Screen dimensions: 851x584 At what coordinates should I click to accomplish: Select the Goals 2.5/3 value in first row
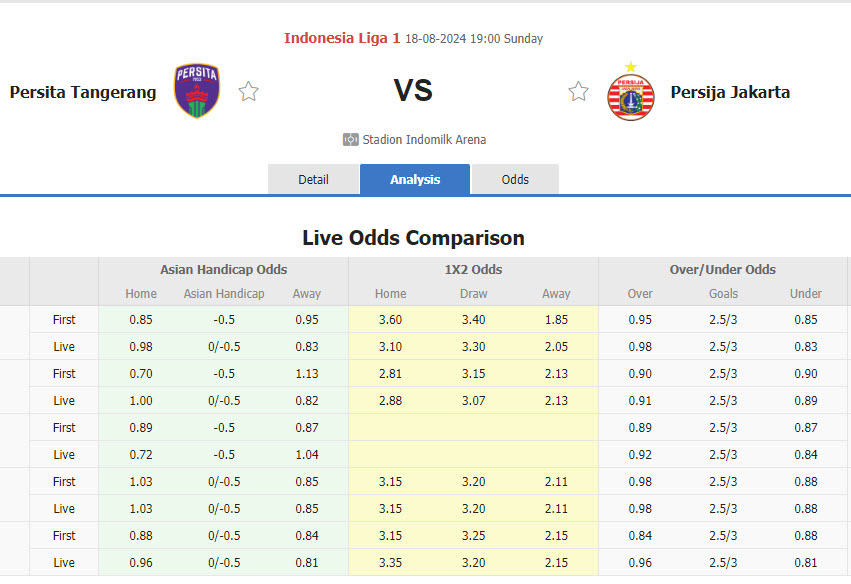click(x=722, y=319)
